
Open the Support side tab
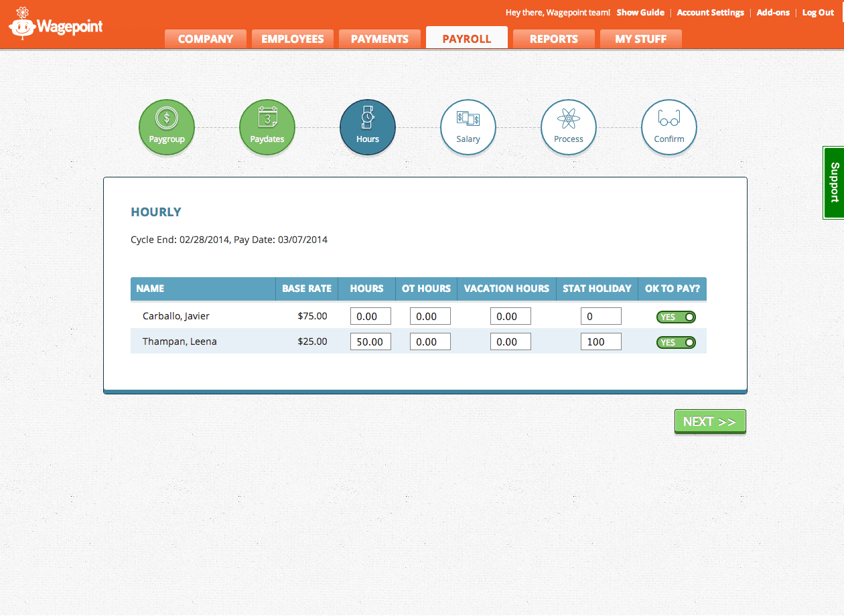pos(833,182)
